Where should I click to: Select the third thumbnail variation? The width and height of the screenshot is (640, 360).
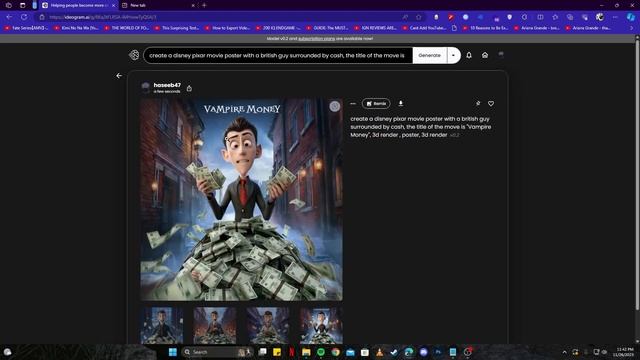pos(268,325)
